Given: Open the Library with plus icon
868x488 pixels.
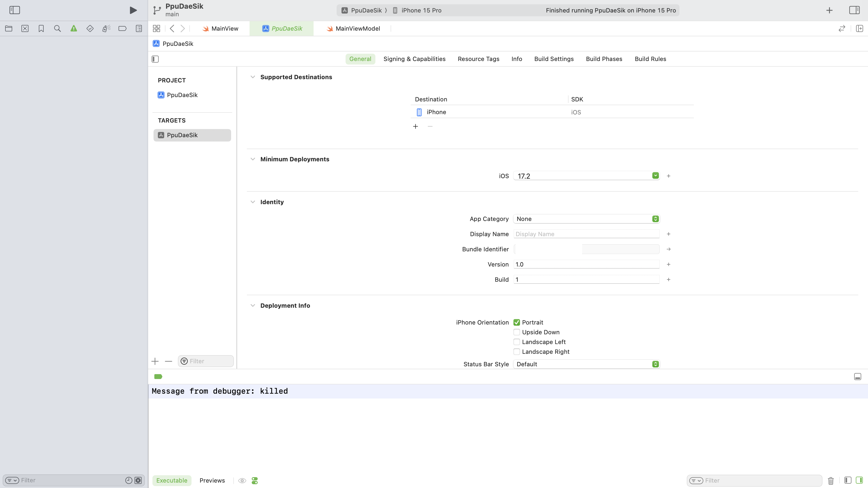Looking at the screenshot, I should click(x=829, y=11).
